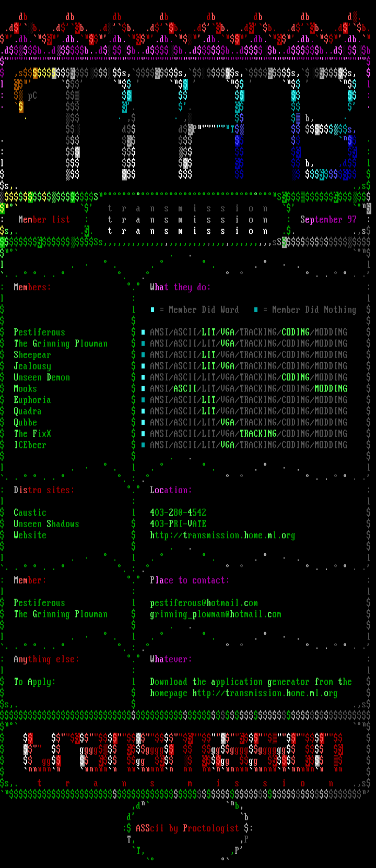Click the Member list header label
This screenshot has height=868, width=376.
coord(44,220)
